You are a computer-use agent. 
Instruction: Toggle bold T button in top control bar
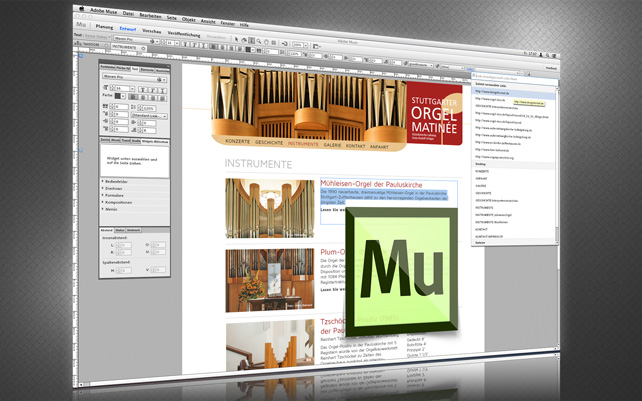[x=185, y=44]
